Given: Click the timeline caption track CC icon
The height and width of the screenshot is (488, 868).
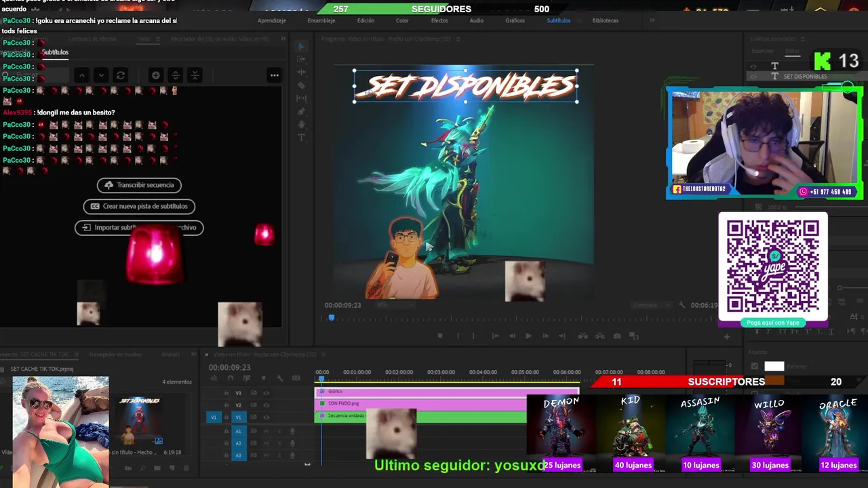Looking at the screenshot, I should click(296, 378).
